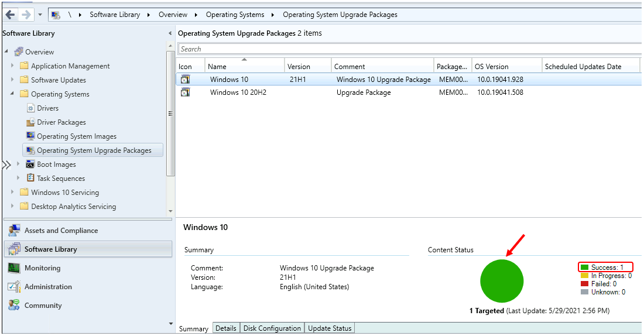The image size is (644, 336).
Task: Click the Windows 10 20H2 package icon
Action: pos(185,92)
